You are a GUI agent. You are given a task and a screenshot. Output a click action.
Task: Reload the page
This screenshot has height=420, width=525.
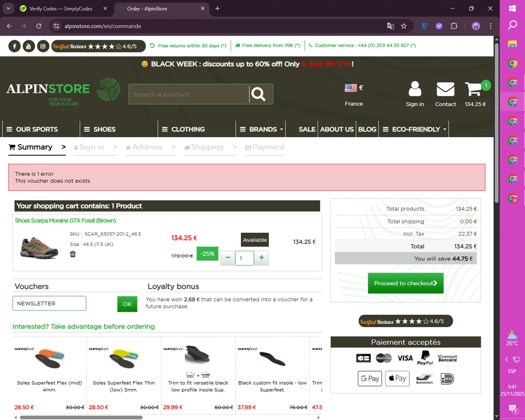[x=39, y=26]
